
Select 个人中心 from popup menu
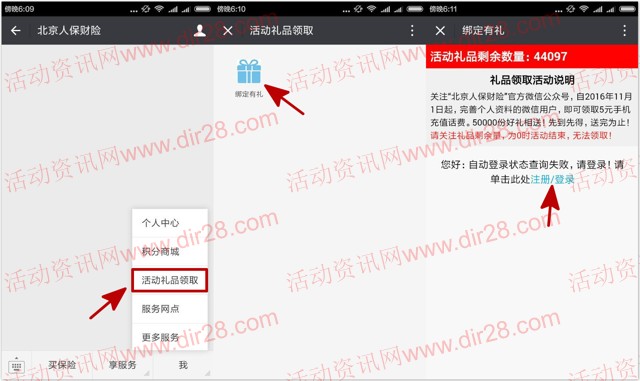point(169,223)
